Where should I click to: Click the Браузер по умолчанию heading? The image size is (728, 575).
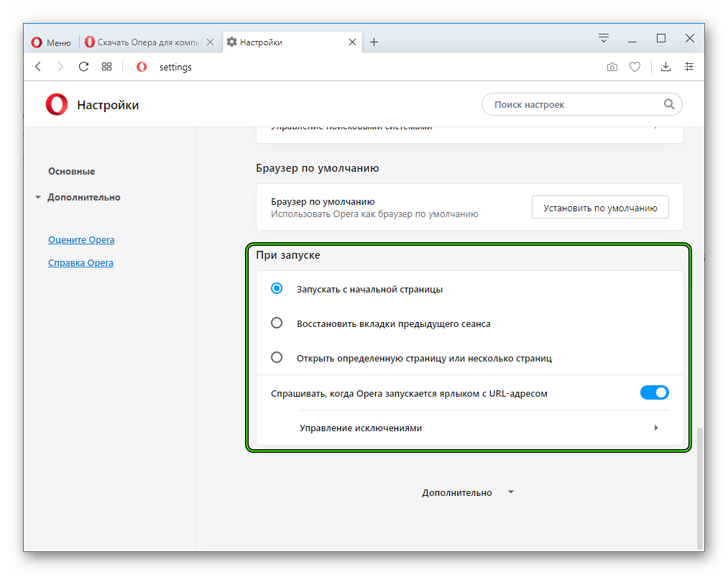(318, 168)
